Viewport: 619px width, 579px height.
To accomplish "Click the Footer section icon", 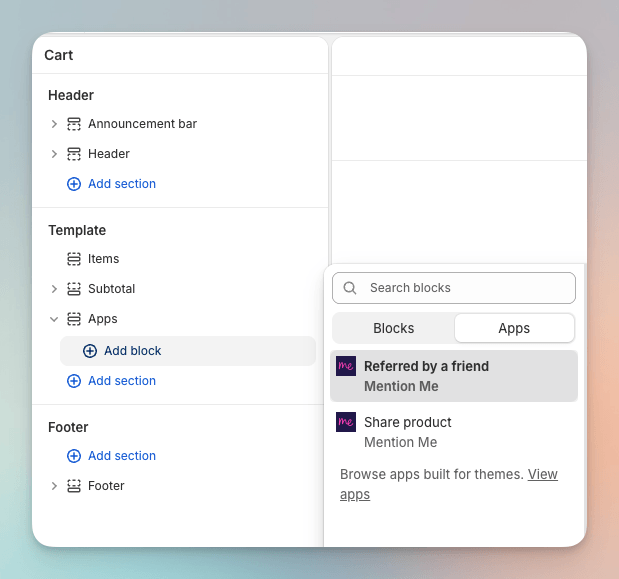I will coord(74,486).
